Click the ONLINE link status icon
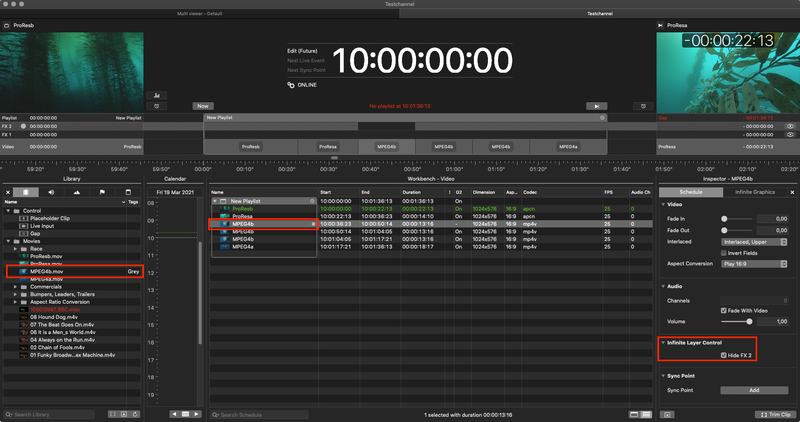800x422 pixels. [x=291, y=85]
